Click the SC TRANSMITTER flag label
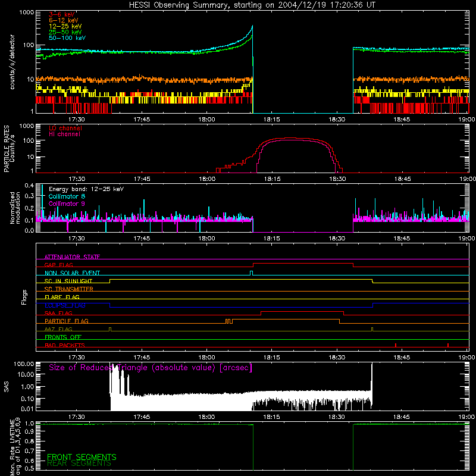Viewport: 476px width, 476px height. (69, 289)
